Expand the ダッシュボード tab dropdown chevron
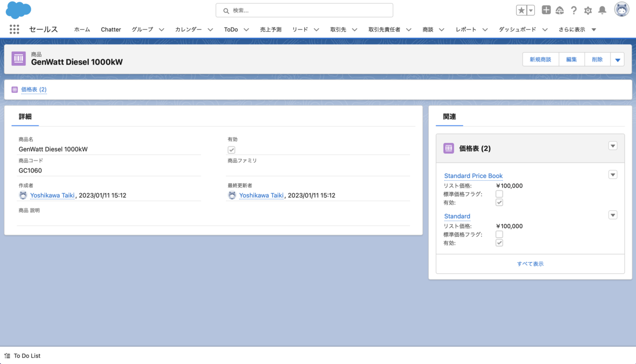The image size is (636, 364). click(x=544, y=30)
